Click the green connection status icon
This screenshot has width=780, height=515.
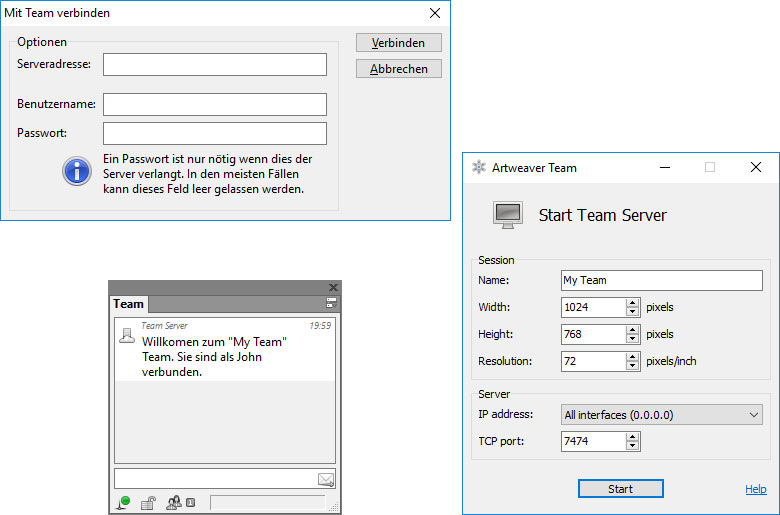click(123, 503)
